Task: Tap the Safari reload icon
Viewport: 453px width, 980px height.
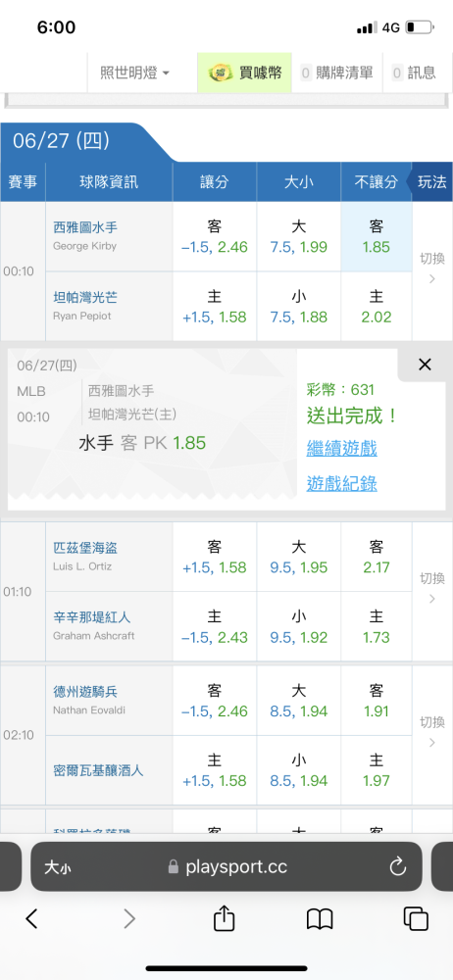Action: click(x=397, y=866)
